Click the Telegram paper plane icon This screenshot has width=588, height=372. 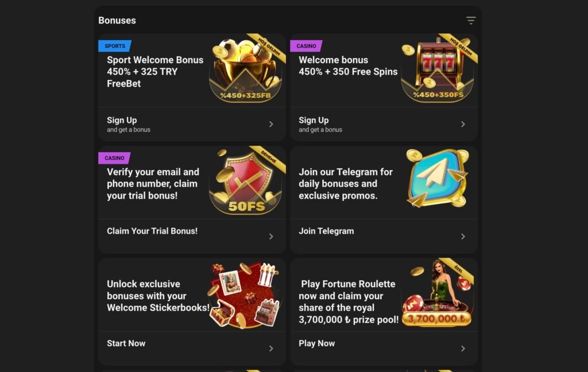pos(437,179)
